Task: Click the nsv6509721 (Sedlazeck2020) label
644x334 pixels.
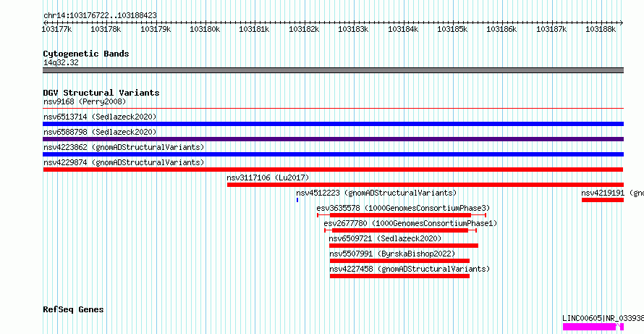Action: point(385,238)
